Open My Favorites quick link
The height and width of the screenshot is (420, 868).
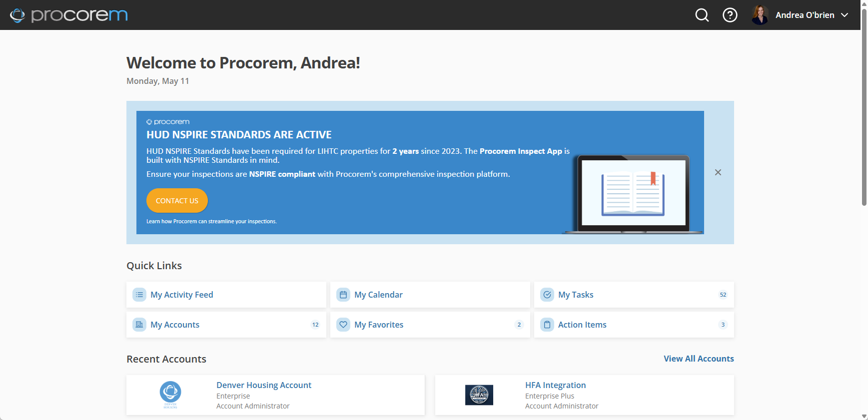[x=430, y=325]
